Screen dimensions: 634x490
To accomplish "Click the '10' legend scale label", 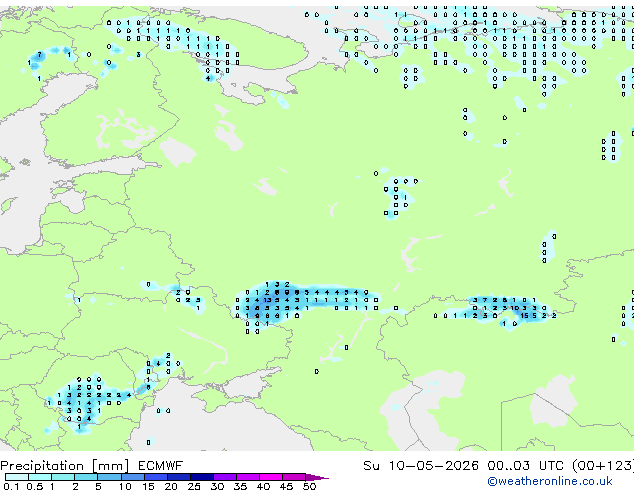I will (125, 486).
